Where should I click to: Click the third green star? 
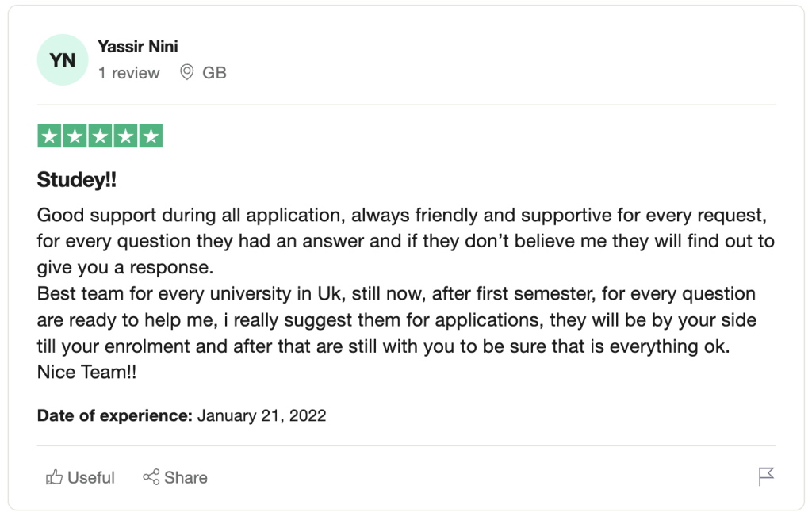click(100, 136)
